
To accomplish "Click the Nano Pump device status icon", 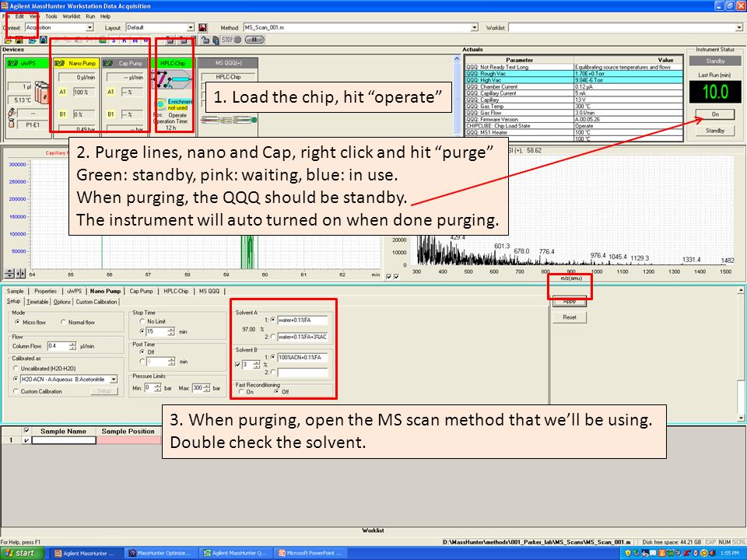I will pos(60,63).
